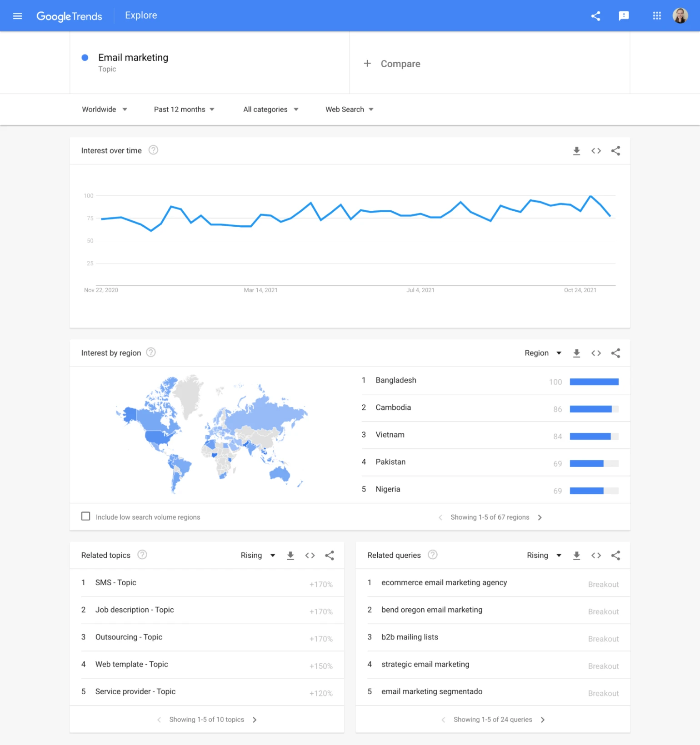The height and width of the screenshot is (745, 700).
Task: Click the blue Email marketing color dot
Action: pyautogui.click(x=85, y=58)
